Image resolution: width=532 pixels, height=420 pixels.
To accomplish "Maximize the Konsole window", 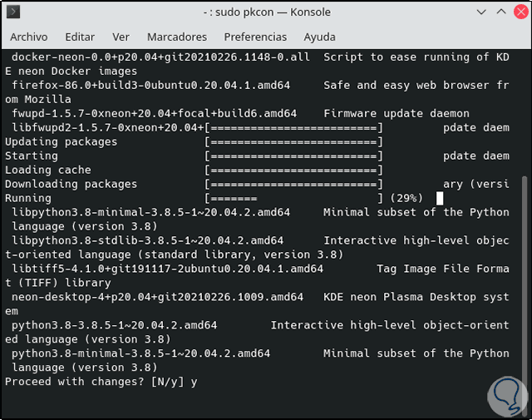I will pos(500,12).
